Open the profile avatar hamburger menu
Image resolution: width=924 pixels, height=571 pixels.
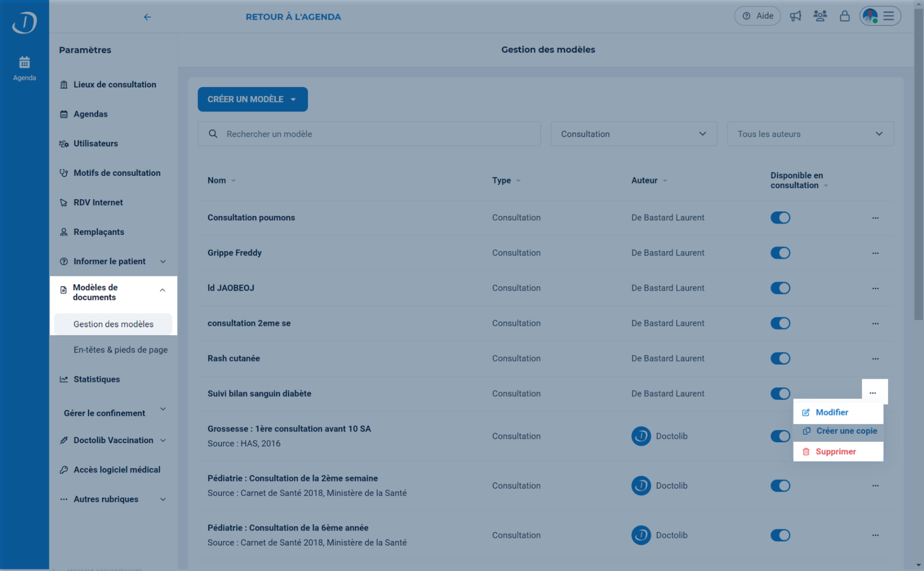pyautogui.click(x=880, y=16)
